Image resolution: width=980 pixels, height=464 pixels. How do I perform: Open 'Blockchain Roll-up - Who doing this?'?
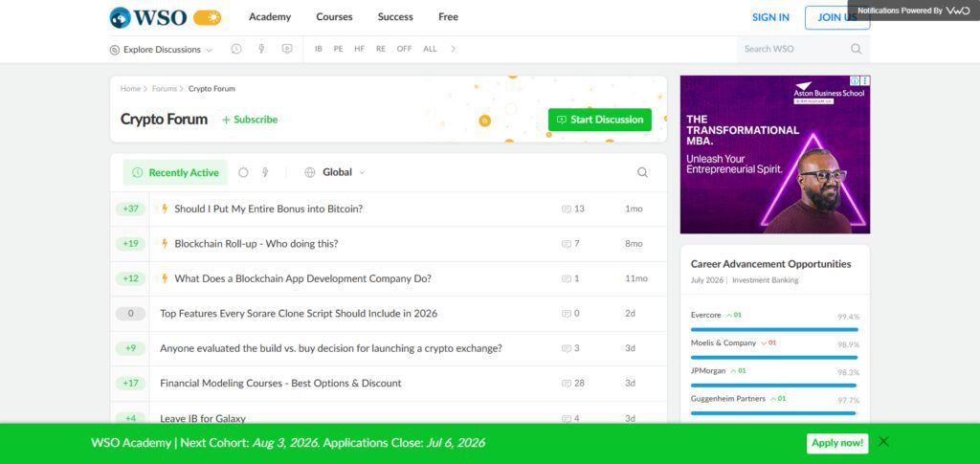point(256,244)
